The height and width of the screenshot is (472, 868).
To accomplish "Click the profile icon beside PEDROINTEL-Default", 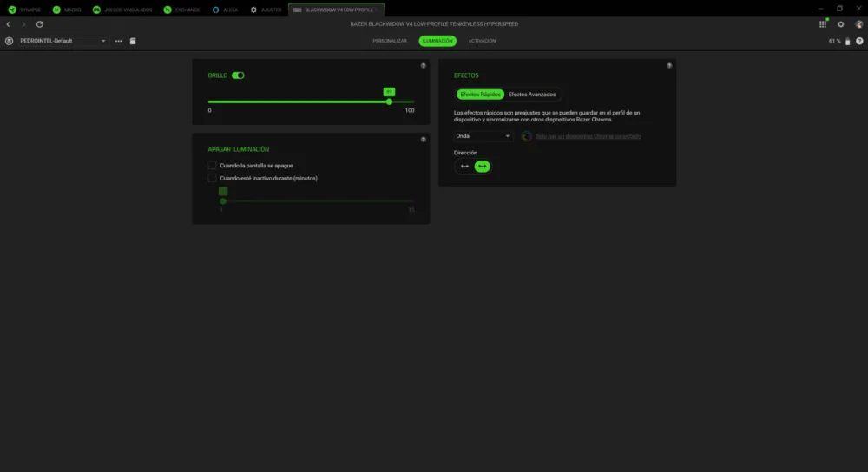I will (x=9, y=41).
